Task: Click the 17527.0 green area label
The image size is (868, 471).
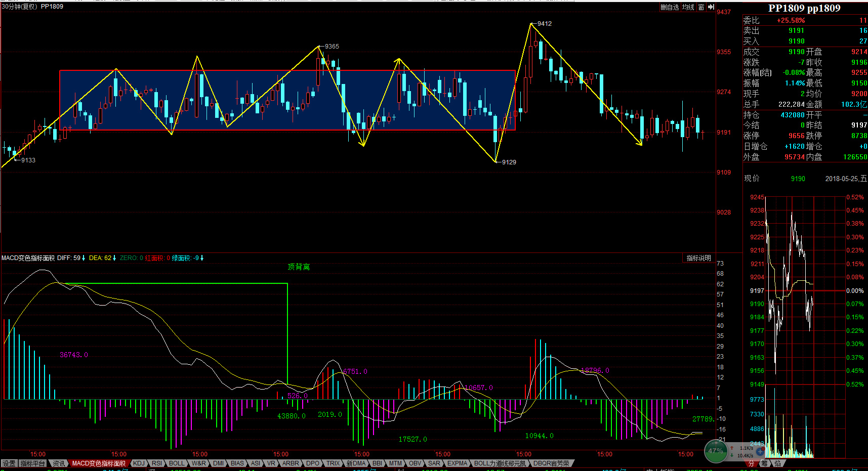Action: (413, 440)
